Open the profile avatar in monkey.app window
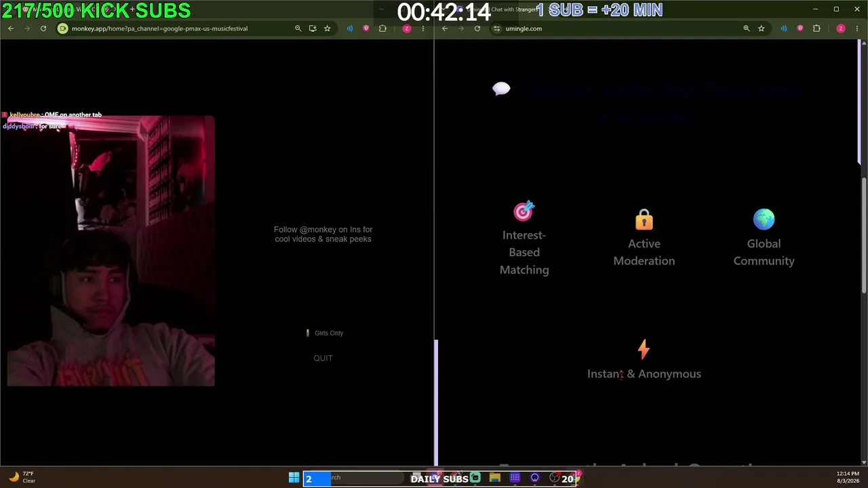This screenshot has height=488, width=868. click(407, 28)
